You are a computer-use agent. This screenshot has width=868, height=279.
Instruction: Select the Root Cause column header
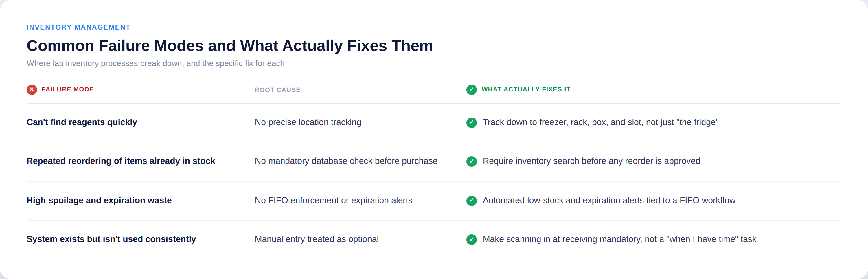[x=277, y=90]
